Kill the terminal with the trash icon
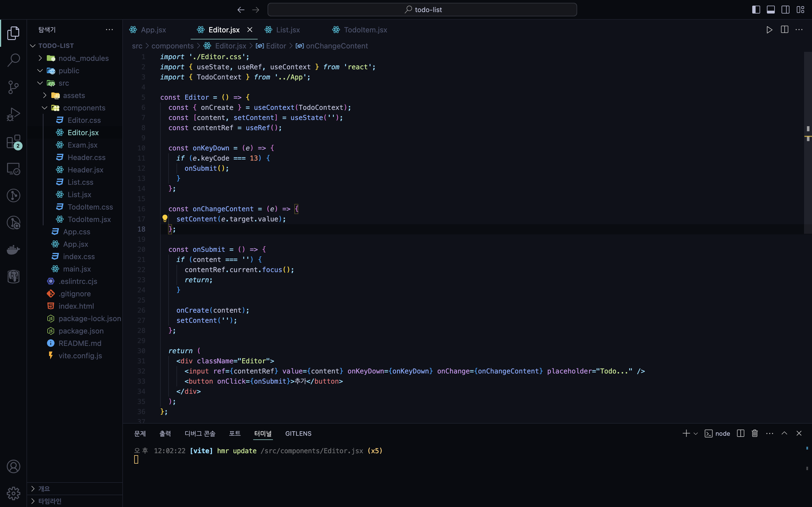 [x=754, y=433]
